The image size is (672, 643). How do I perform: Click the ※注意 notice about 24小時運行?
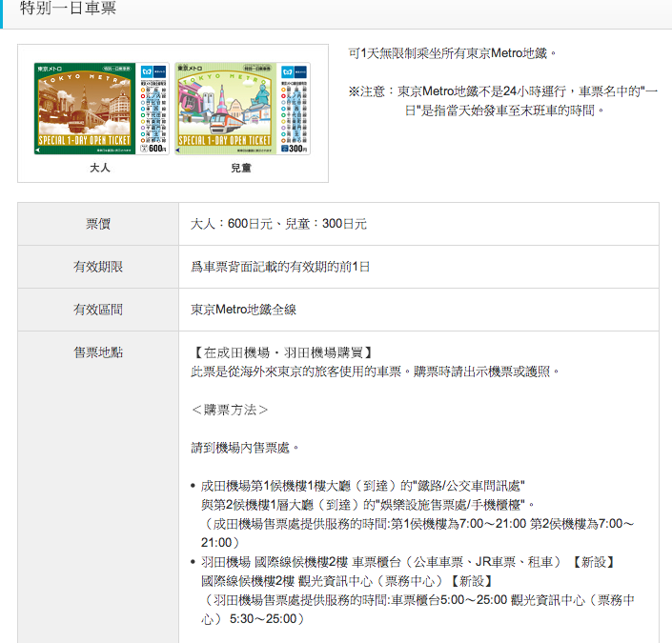(503, 101)
